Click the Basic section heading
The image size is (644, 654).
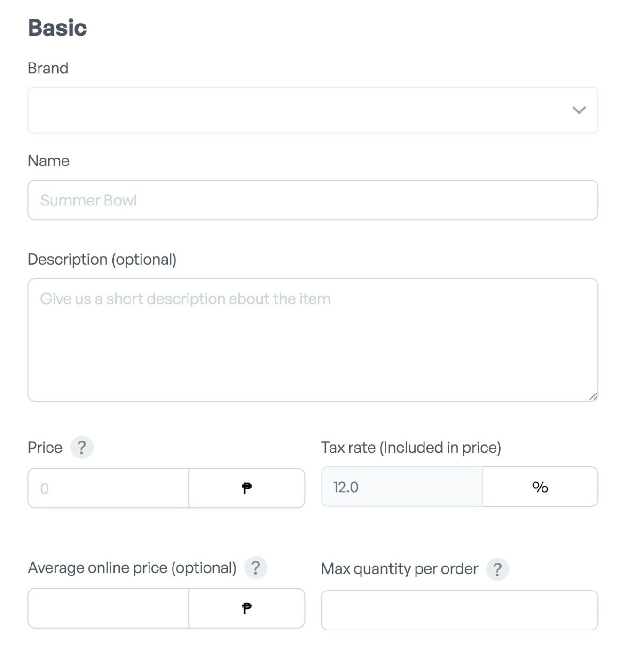[57, 28]
